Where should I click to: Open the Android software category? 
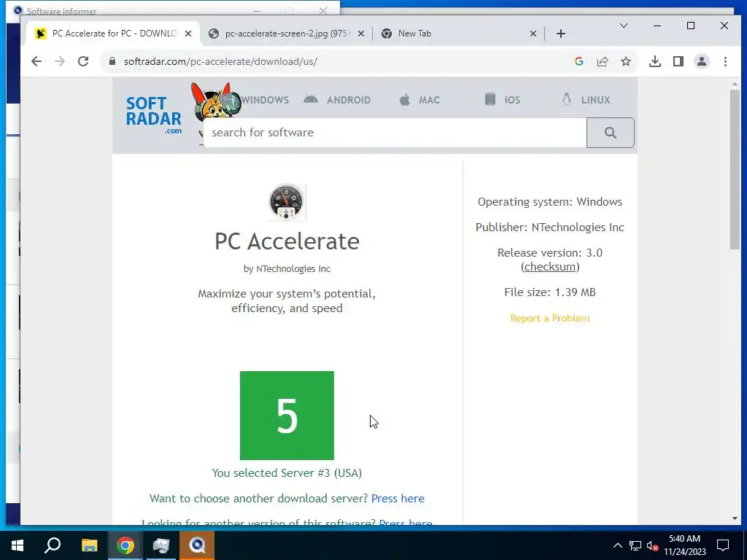(337, 100)
